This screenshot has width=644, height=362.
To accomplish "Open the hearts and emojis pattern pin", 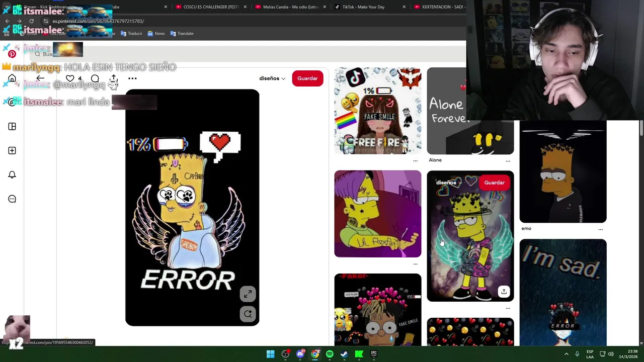I will point(470,332).
